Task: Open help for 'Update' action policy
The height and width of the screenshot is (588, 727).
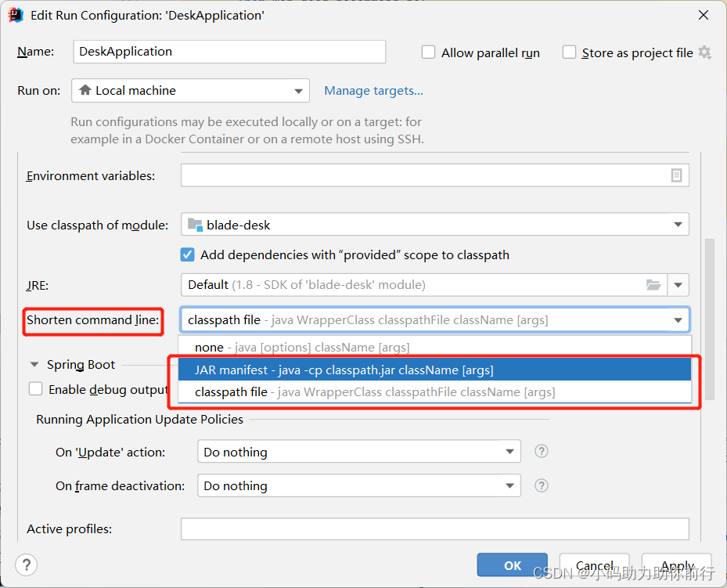Action: click(541, 451)
